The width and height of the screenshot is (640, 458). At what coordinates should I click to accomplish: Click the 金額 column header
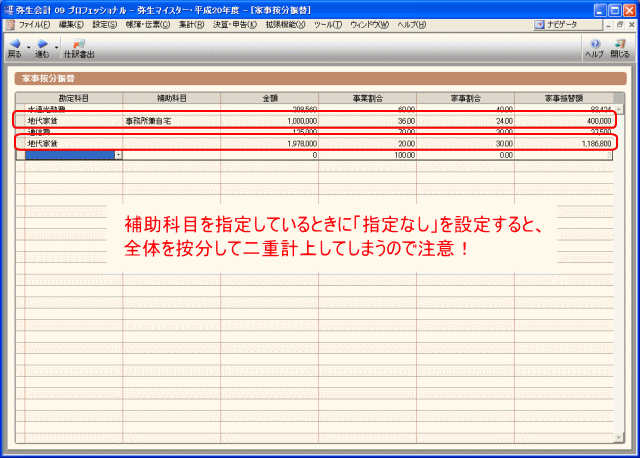[x=269, y=98]
